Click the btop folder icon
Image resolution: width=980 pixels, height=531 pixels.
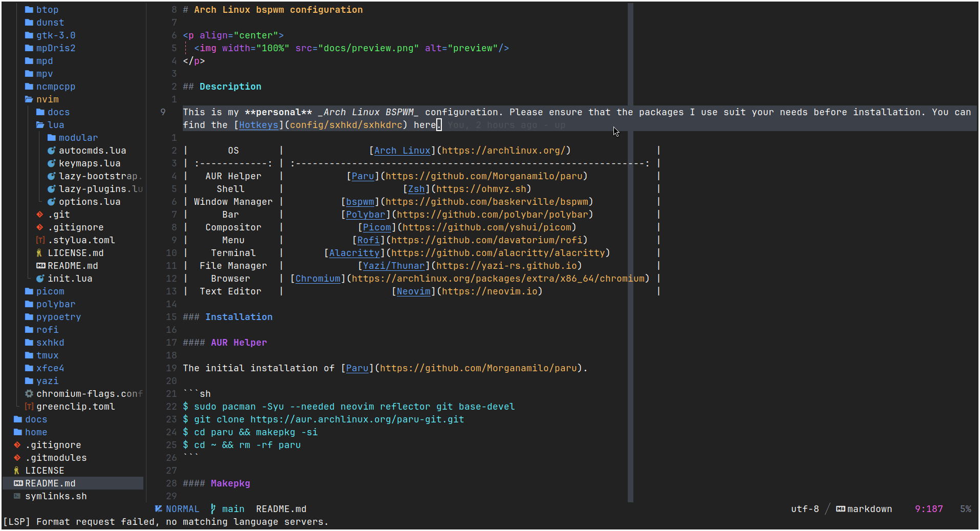click(x=29, y=10)
